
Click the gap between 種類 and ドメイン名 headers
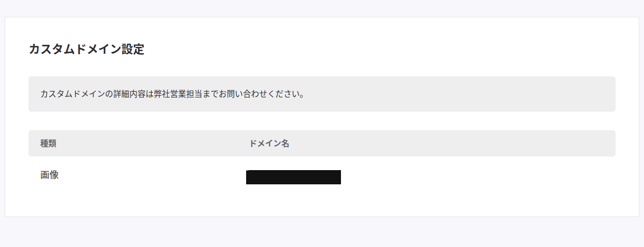(153, 144)
